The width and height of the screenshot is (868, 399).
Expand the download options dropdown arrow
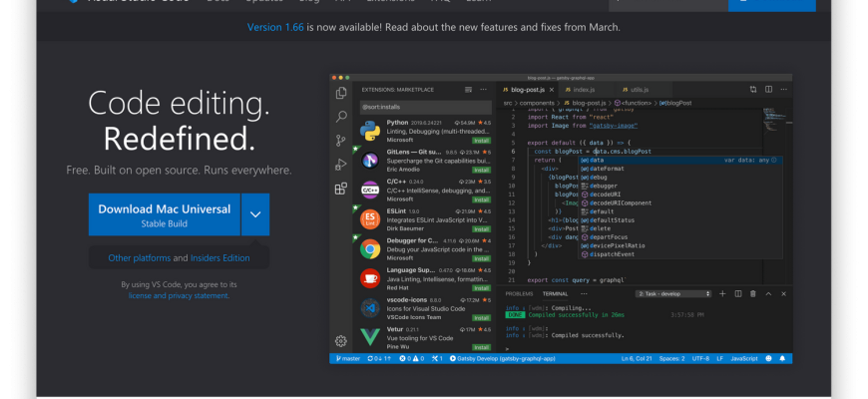coord(254,214)
